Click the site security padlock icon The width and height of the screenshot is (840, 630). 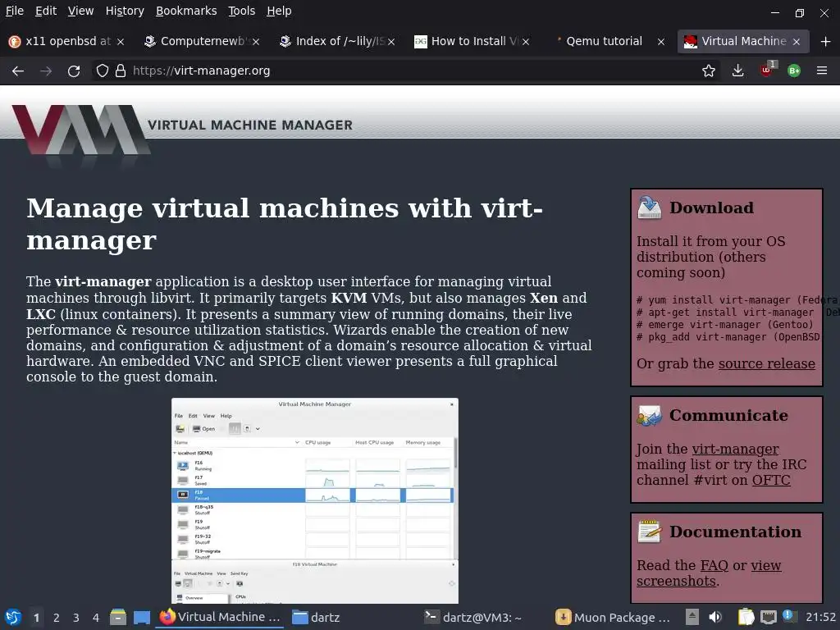click(x=121, y=71)
